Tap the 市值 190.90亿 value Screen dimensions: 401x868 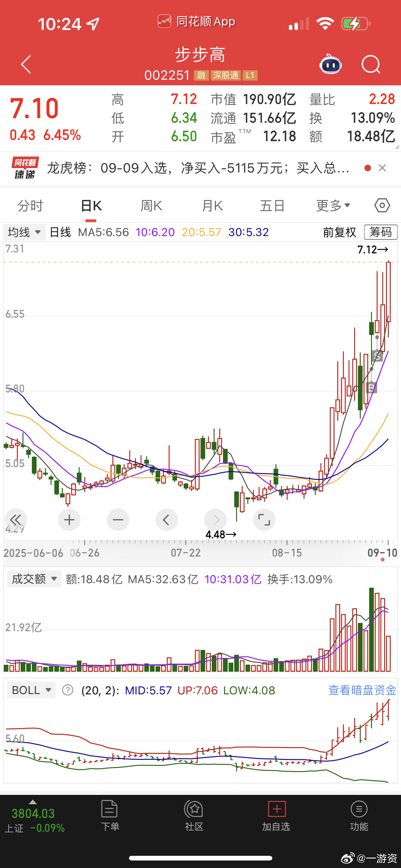254,99
